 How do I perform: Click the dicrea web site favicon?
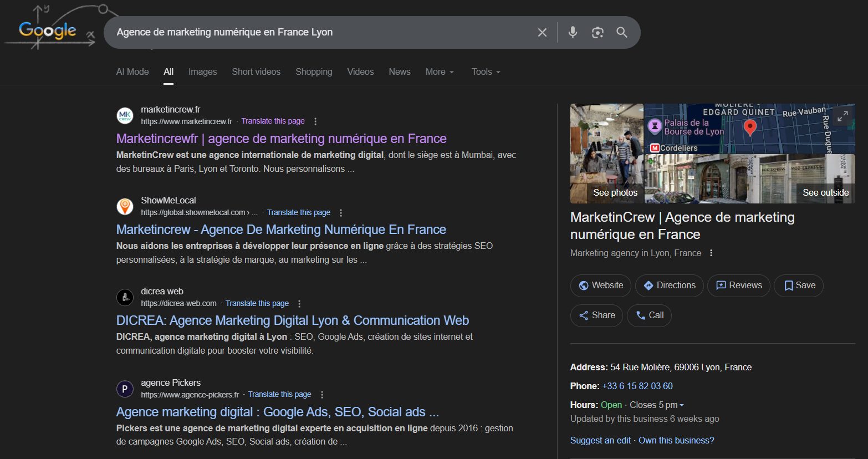[125, 298]
